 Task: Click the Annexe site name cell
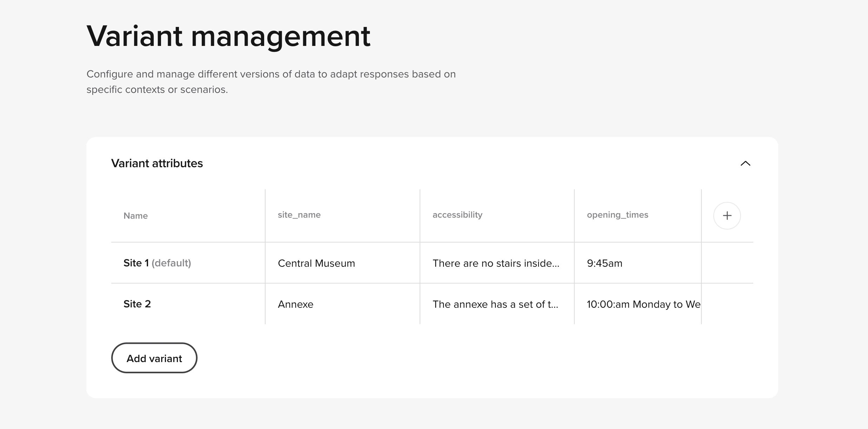[x=295, y=304]
